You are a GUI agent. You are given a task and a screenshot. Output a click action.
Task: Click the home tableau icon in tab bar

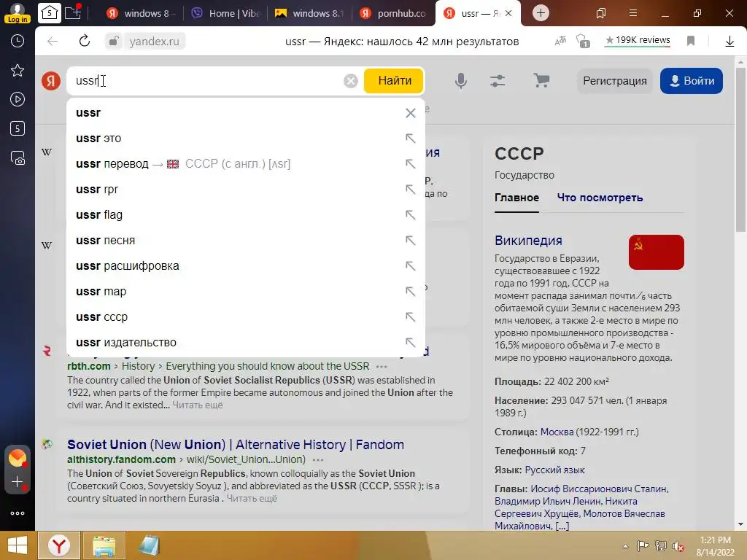coord(50,13)
